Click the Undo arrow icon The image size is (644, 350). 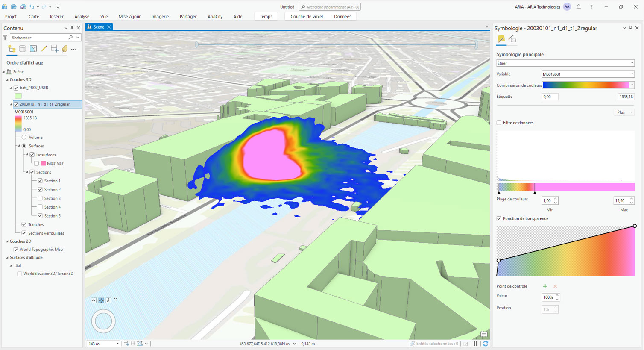(x=32, y=7)
